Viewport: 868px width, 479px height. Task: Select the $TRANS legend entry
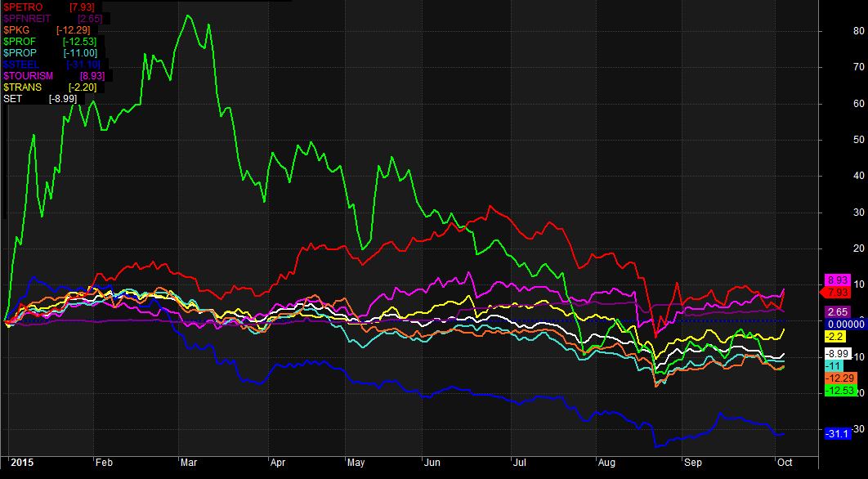tap(23, 87)
